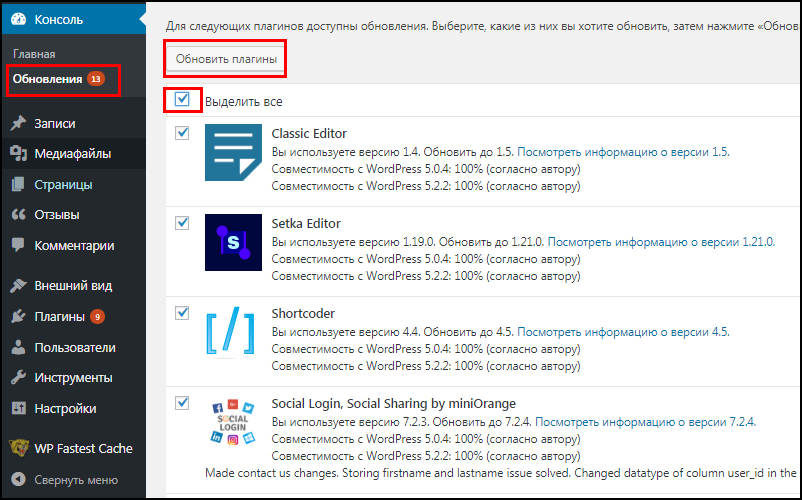
Task: Open the Настройки settings menu
Action: coord(65,408)
